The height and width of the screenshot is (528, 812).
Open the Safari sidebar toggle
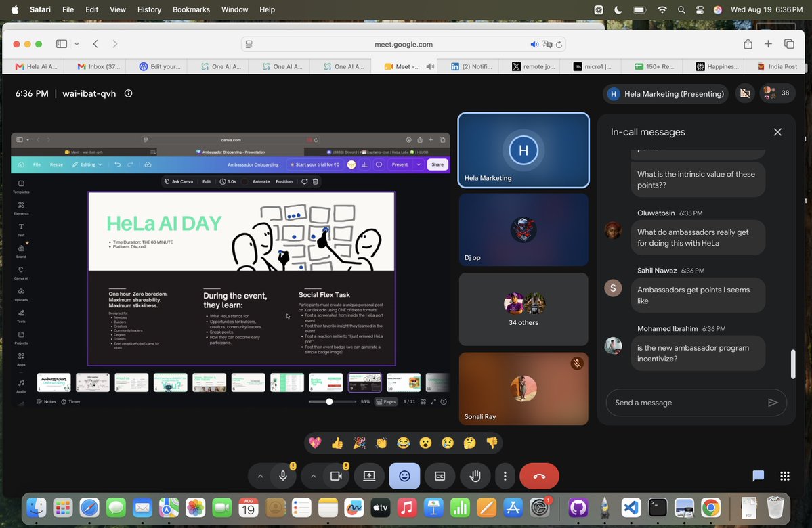[62, 44]
